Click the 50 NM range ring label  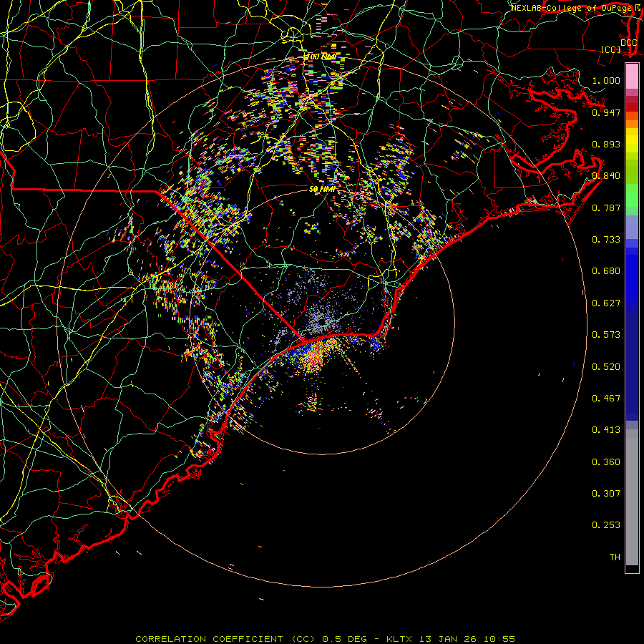pyautogui.click(x=322, y=190)
